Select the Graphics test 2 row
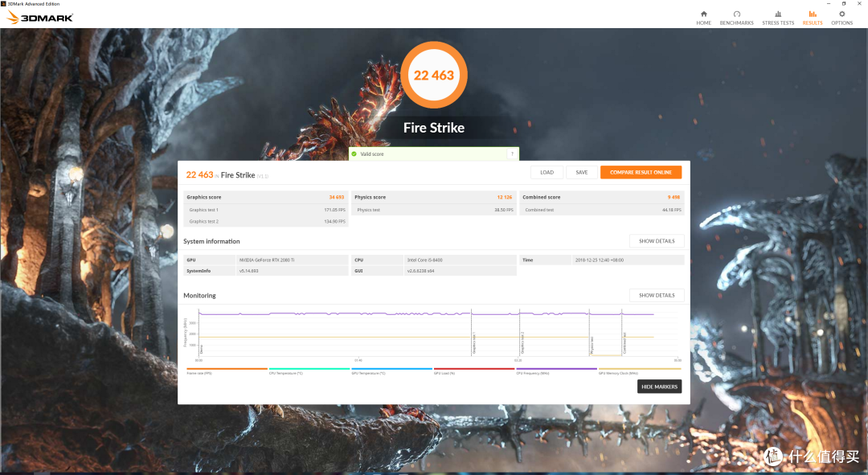 pyautogui.click(x=266, y=222)
